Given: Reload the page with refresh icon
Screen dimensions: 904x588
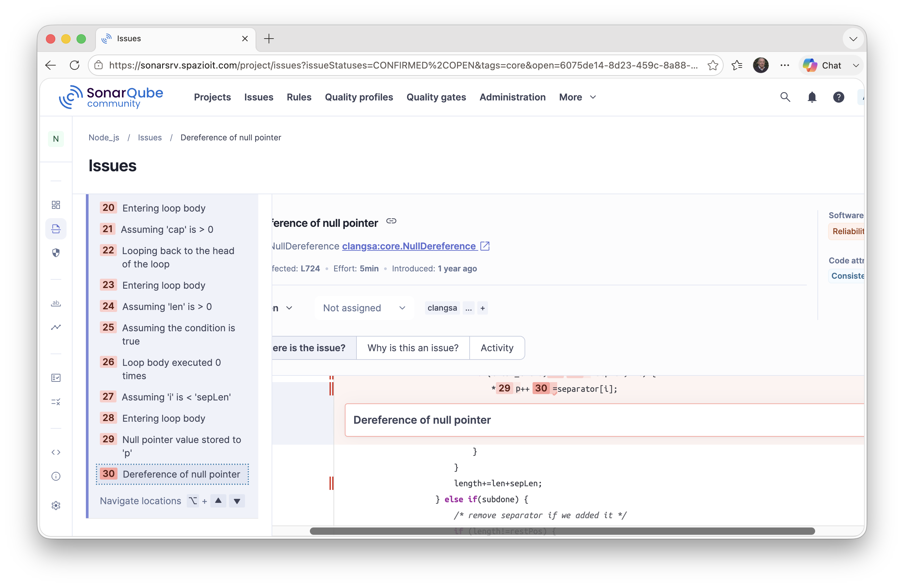Looking at the screenshot, I should tap(75, 65).
